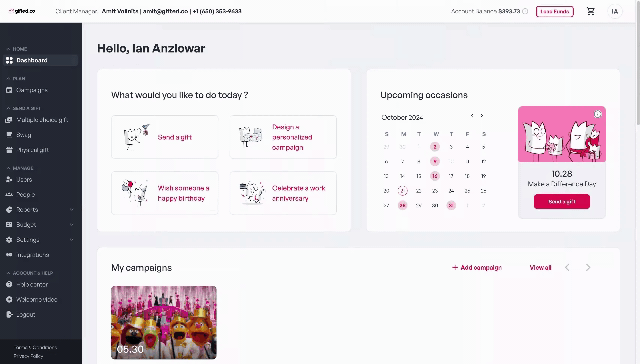Open Dashboard from the sidebar
640x364 pixels.
pyautogui.click(x=40, y=60)
